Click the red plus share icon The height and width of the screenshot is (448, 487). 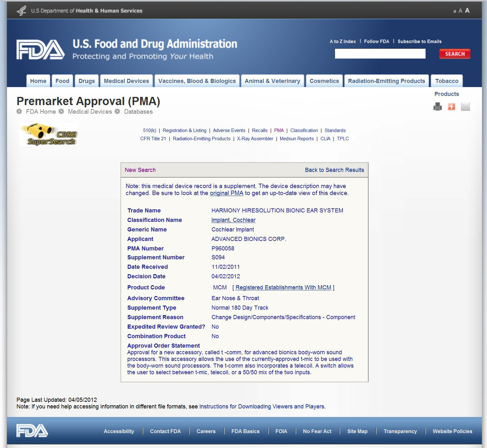pyautogui.click(x=451, y=107)
